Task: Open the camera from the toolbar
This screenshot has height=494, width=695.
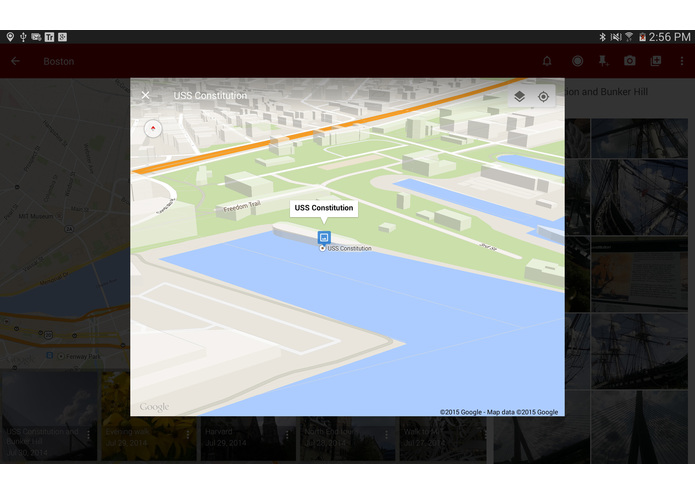Action: [x=630, y=61]
